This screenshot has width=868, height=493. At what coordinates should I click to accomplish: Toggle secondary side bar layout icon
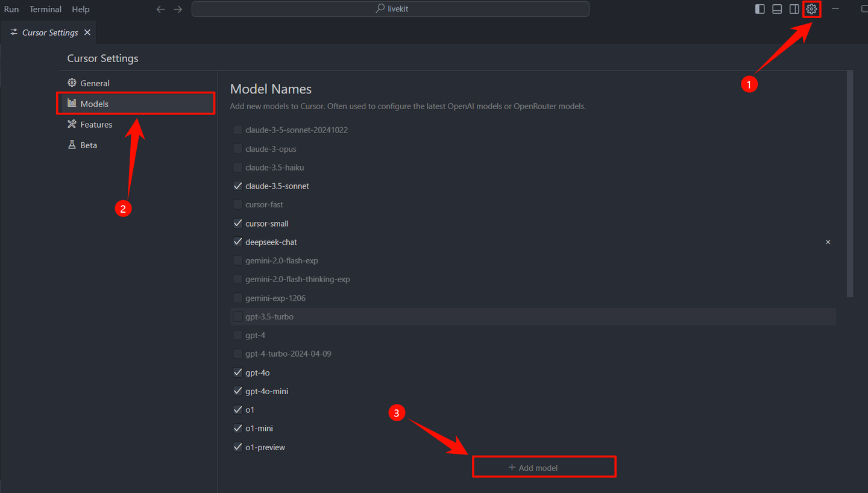(794, 9)
